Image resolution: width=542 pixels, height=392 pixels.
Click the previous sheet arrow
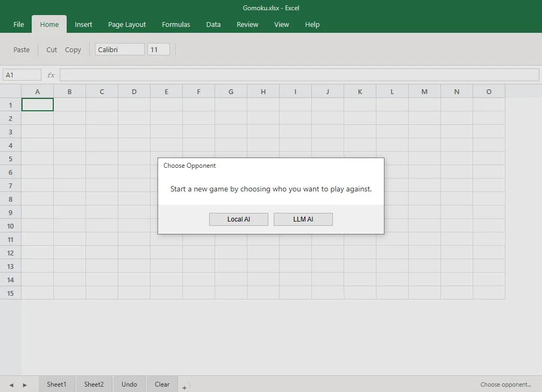11,385
